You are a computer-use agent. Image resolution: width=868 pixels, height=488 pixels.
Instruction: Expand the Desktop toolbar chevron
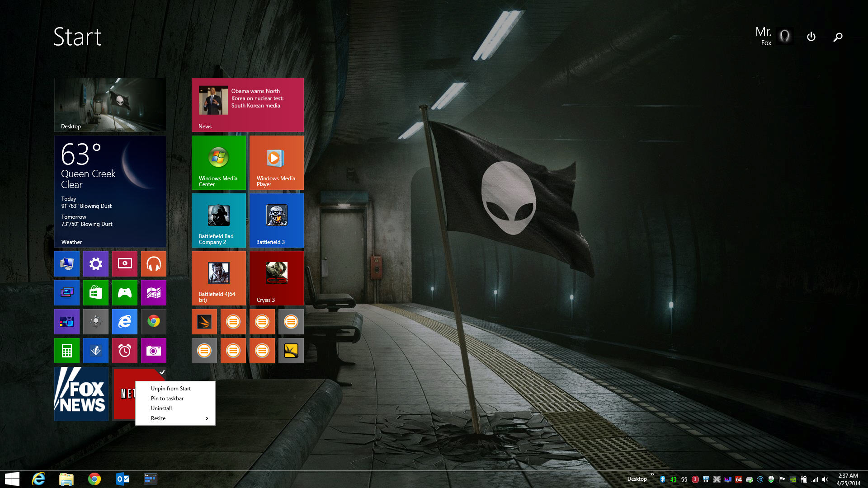coord(652,474)
